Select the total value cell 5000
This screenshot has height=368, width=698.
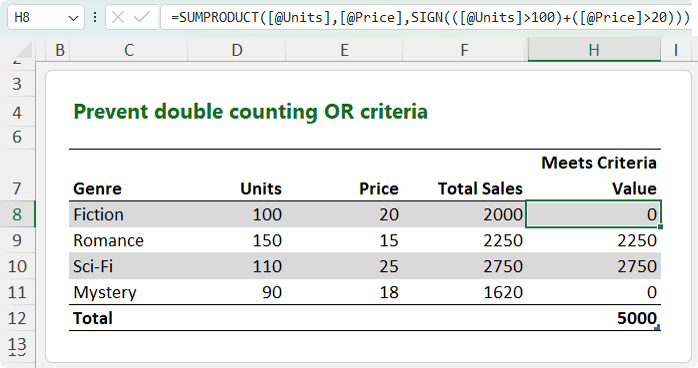click(x=594, y=318)
